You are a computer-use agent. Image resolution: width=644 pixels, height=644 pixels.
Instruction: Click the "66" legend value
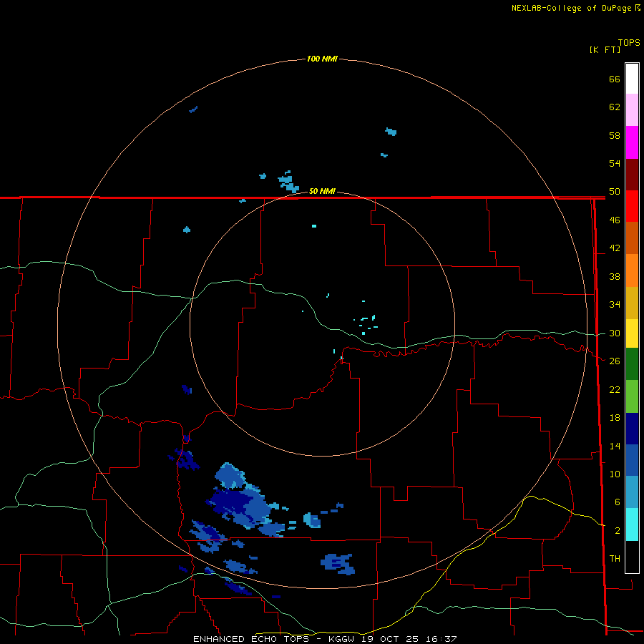pos(615,79)
